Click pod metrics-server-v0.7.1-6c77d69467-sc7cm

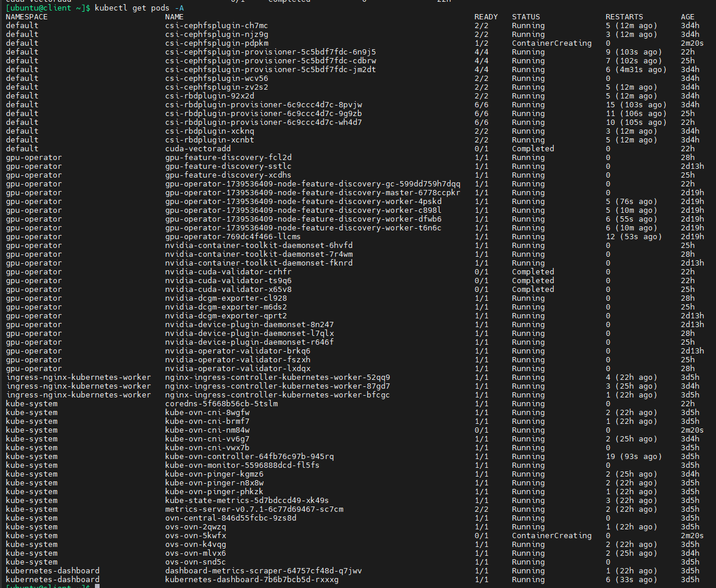[254, 509]
